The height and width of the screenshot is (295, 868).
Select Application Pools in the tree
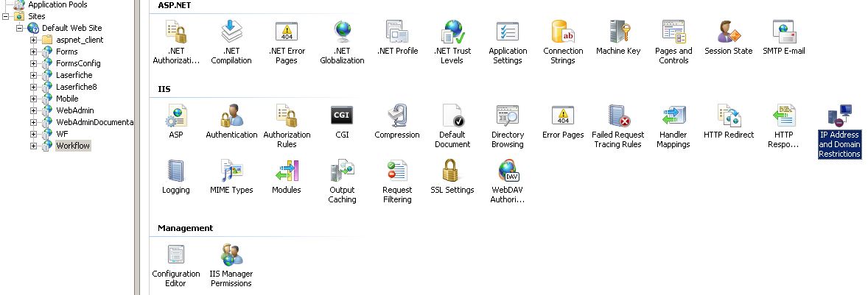pos(57,4)
